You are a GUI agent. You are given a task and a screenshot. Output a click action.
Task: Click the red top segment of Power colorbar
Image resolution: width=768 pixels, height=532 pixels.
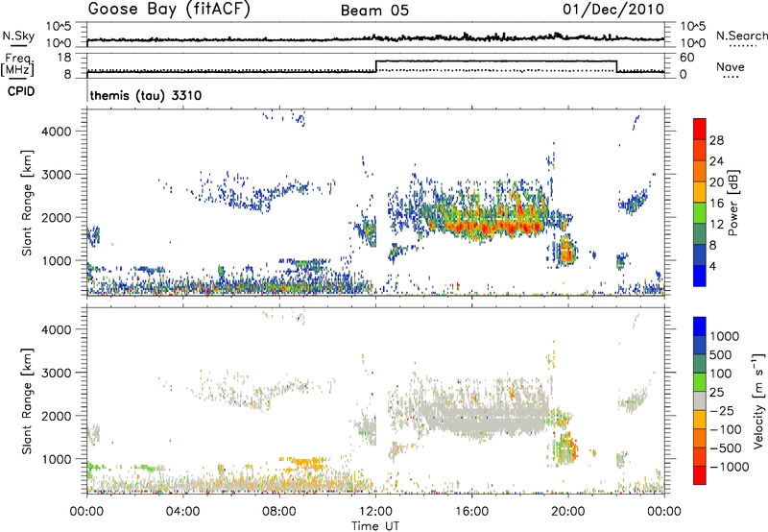[700, 129]
